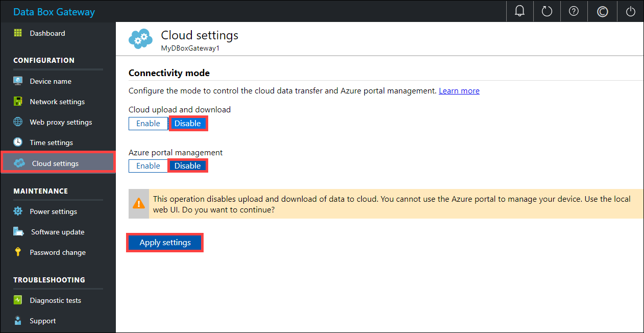644x333 pixels.
Task: Click the Software update icon
Action: pyautogui.click(x=18, y=232)
